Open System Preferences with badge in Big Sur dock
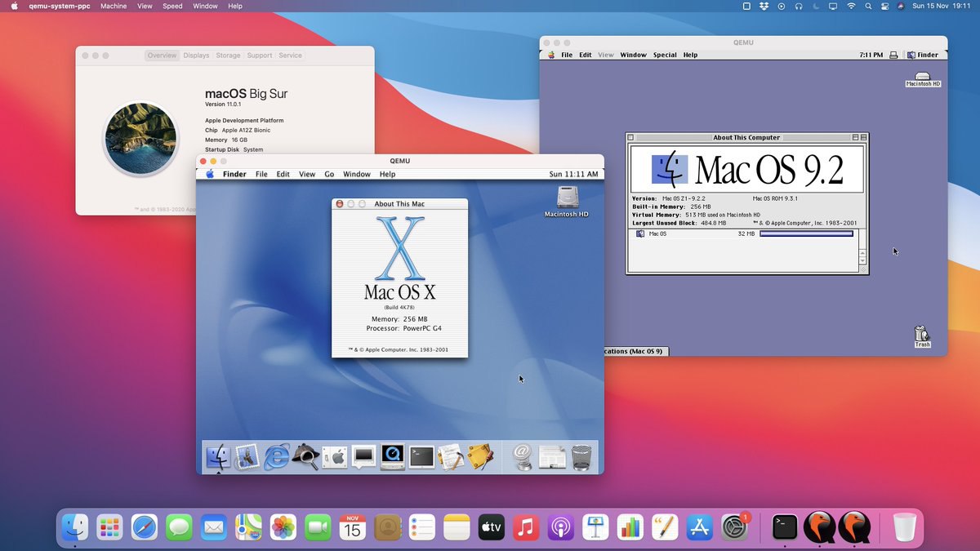This screenshot has width=980, height=551. pyautogui.click(x=734, y=527)
